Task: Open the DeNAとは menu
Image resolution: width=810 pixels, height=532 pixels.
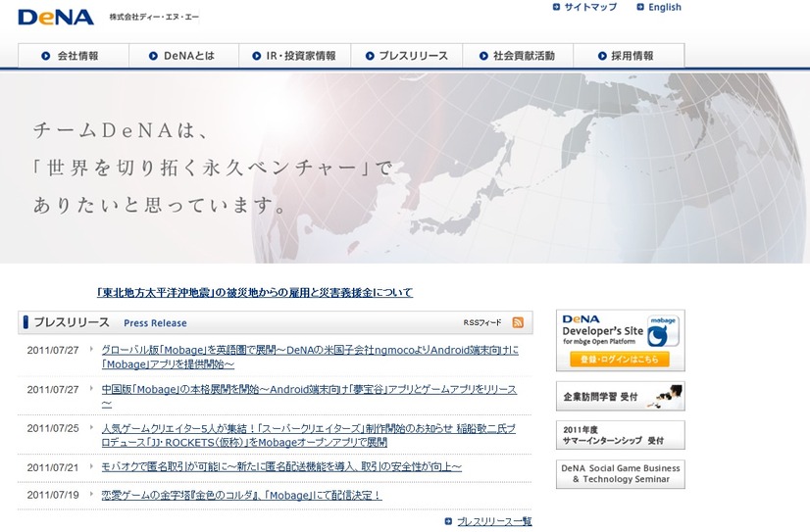Action: 184,56
